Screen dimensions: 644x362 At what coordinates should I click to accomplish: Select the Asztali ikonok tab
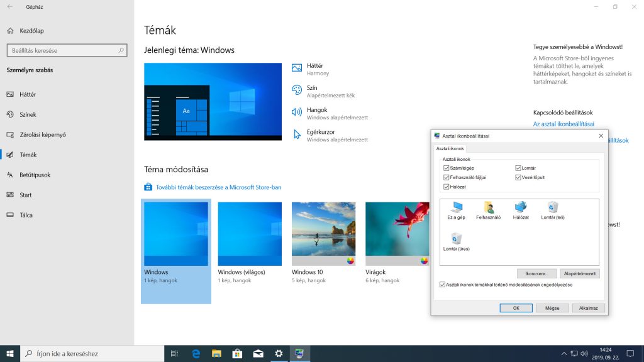450,148
